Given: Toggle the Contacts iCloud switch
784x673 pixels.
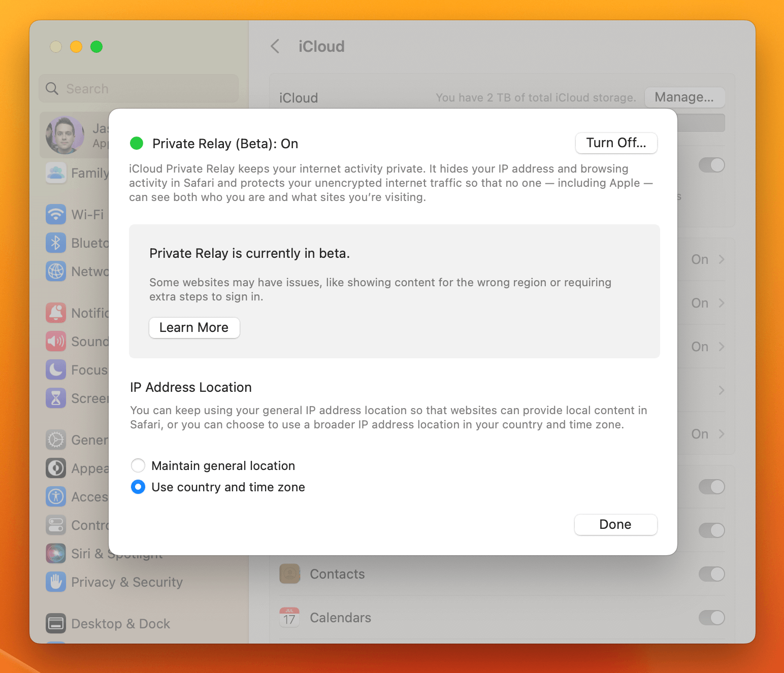Looking at the screenshot, I should [x=711, y=574].
